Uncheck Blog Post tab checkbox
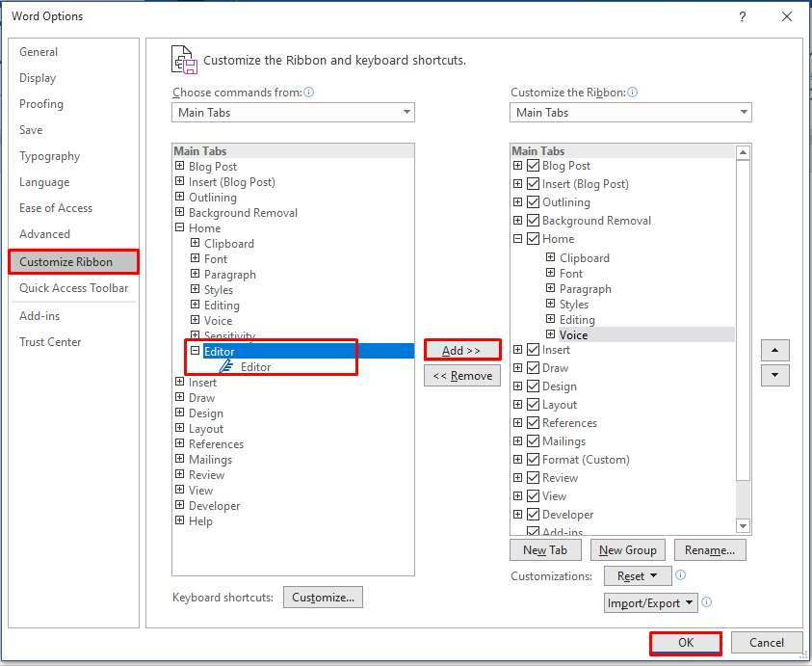The image size is (812, 666). (x=533, y=166)
